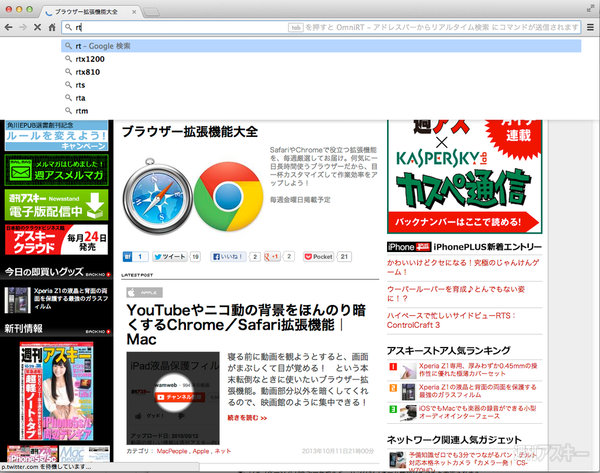Image resolution: width=600 pixels, height=473 pixels.
Task: Open the 電子版配信中 Newsstand banner
Action: (x=56, y=205)
